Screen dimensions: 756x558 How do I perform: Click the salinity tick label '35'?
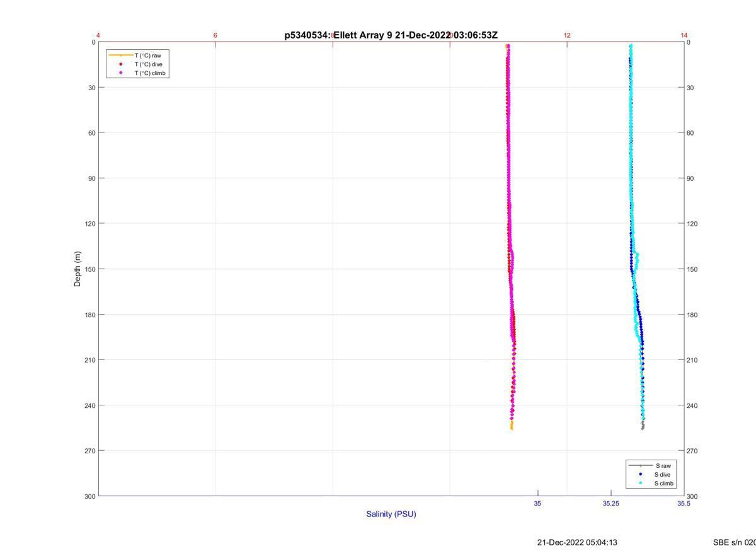(x=537, y=503)
